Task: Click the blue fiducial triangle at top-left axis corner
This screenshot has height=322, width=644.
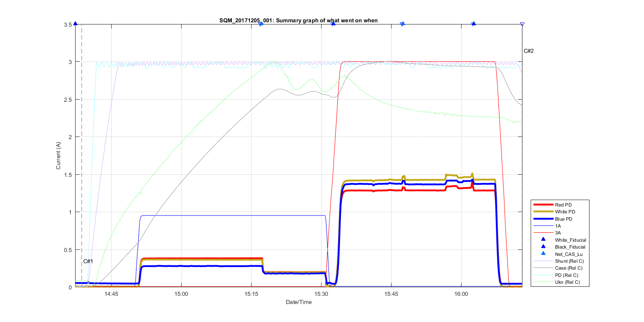Action: 76,24
